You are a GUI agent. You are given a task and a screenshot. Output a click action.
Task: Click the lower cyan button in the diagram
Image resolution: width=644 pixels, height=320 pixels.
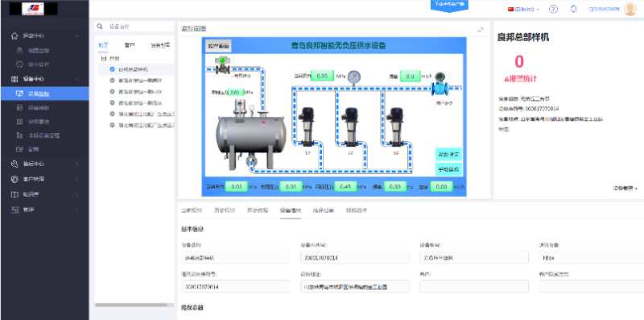coord(448,169)
